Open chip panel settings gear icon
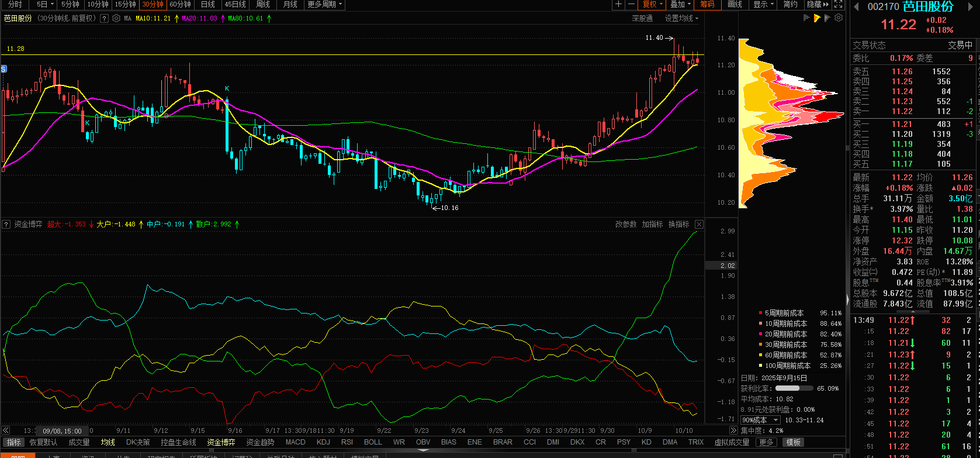Image resolution: width=980 pixels, height=458 pixels. 839,18
